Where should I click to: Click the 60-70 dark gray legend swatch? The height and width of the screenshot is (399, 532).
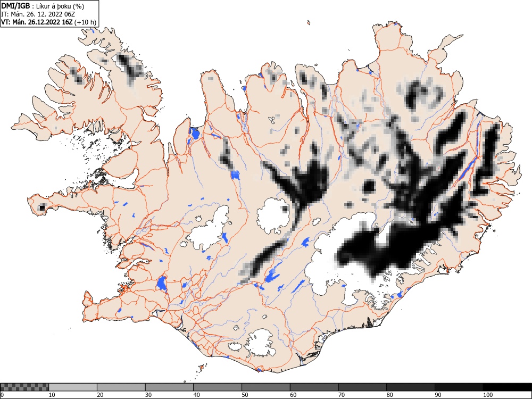pos(314,387)
